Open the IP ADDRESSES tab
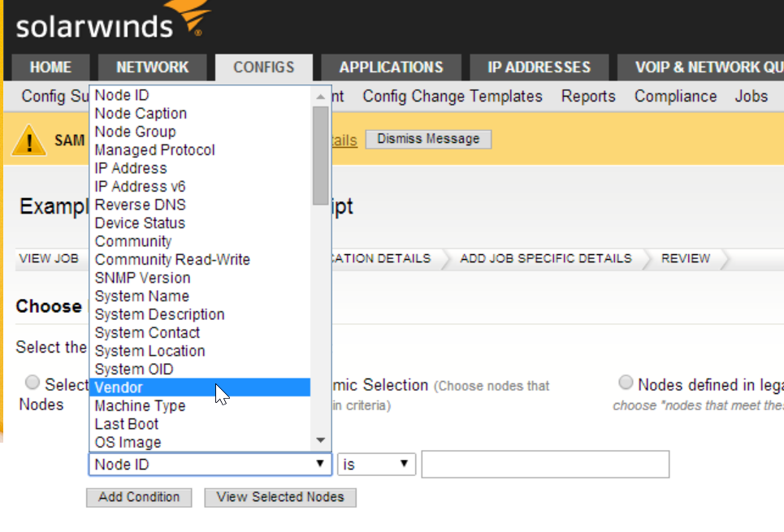Viewport: 784px width, 532px height. 539,67
